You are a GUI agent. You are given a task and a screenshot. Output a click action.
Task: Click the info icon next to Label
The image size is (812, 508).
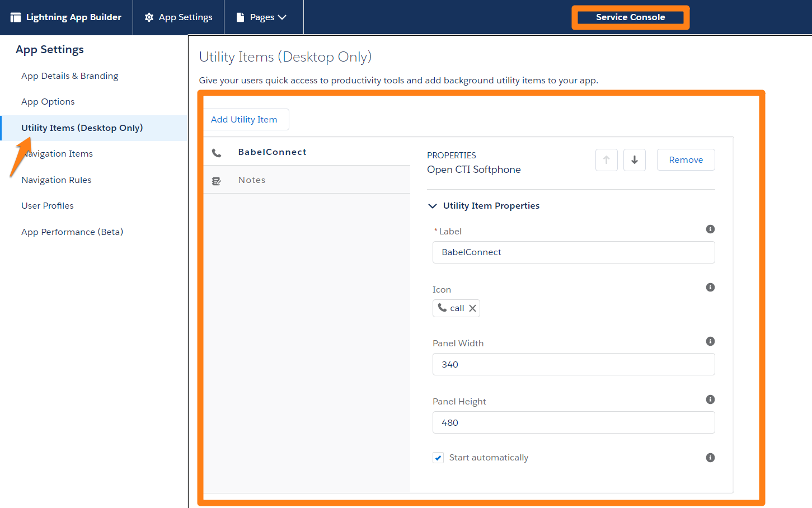(x=710, y=229)
